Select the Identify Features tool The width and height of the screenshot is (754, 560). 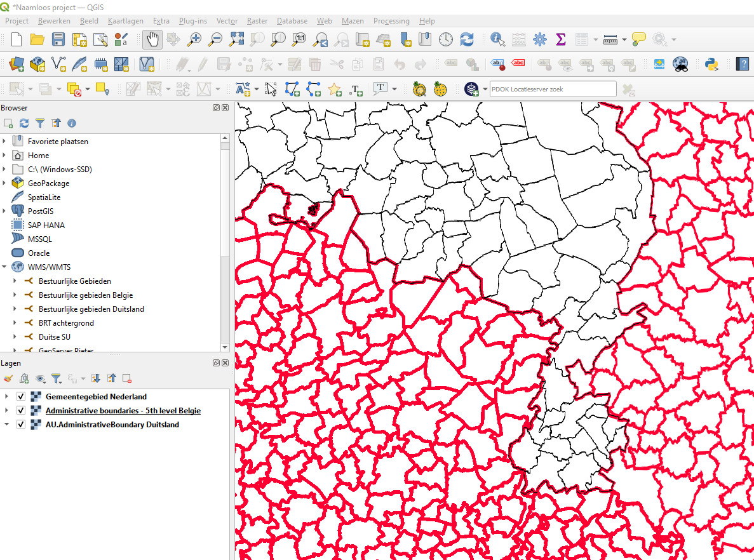(498, 39)
